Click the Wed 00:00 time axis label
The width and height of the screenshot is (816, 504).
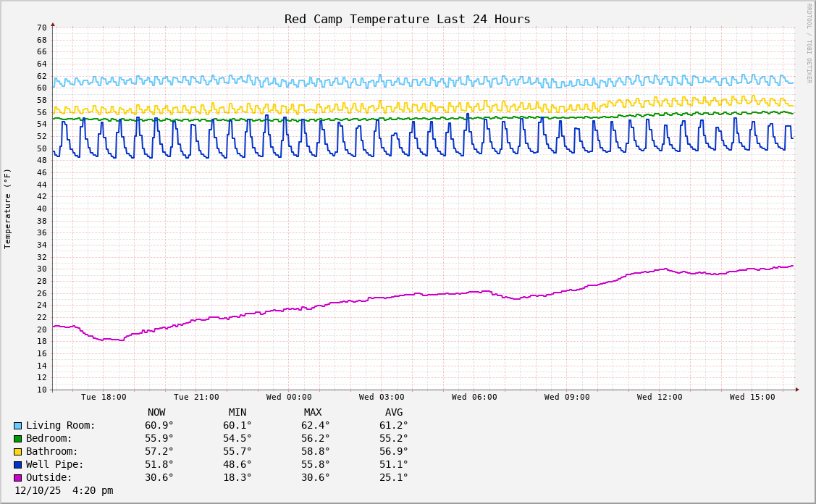[x=289, y=397]
